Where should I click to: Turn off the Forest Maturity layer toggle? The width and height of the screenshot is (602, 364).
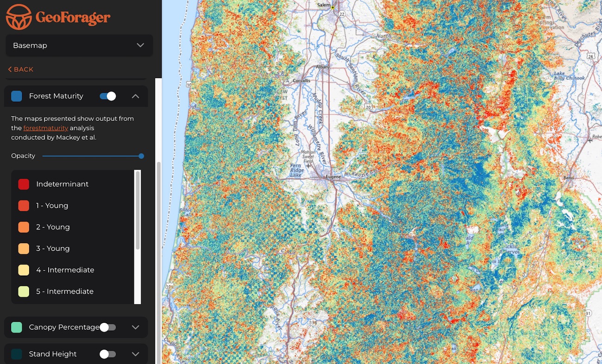pos(108,96)
